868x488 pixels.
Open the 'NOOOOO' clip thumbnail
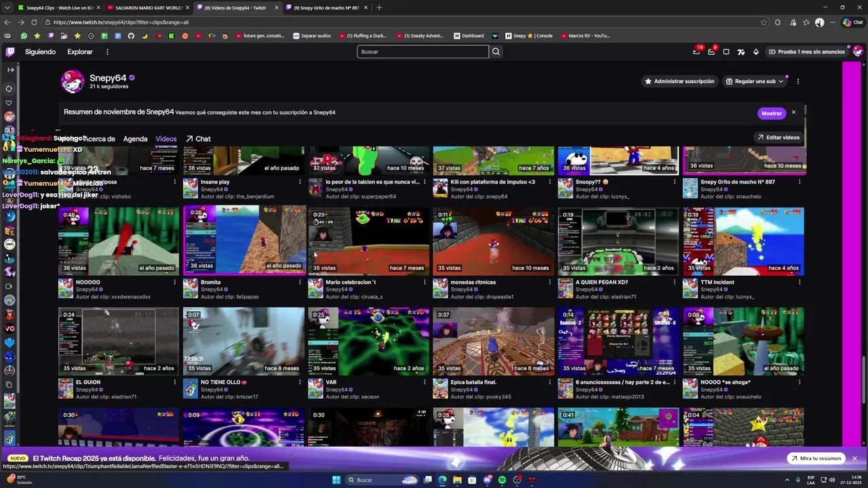[119, 241]
